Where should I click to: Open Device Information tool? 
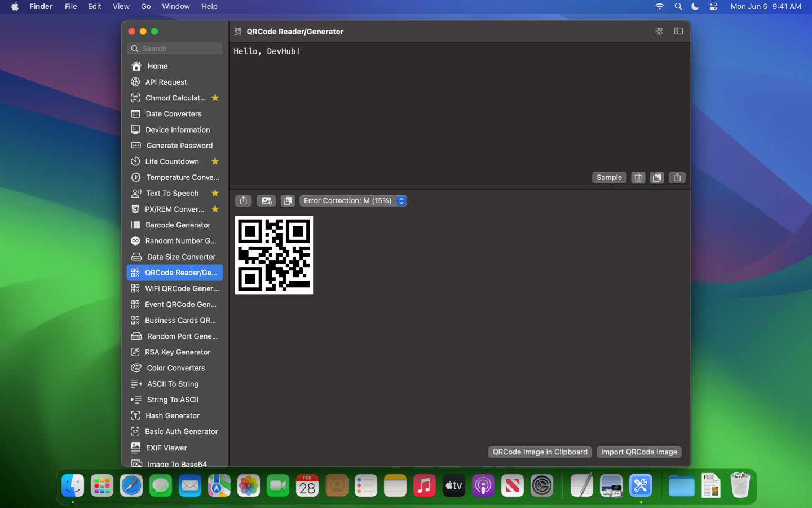(x=175, y=129)
